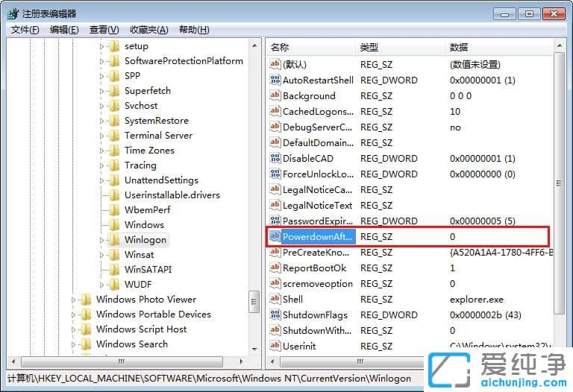The image size is (573, 392).
Task: Expand the Winlogon key node
Action: pyautogui.click(x=101, y=240)
